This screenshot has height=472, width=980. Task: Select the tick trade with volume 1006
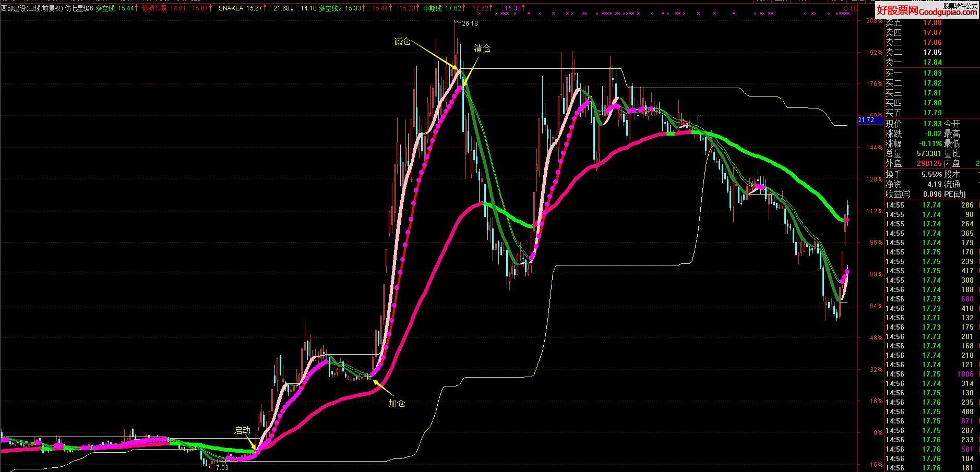click(x=931, y=374)
